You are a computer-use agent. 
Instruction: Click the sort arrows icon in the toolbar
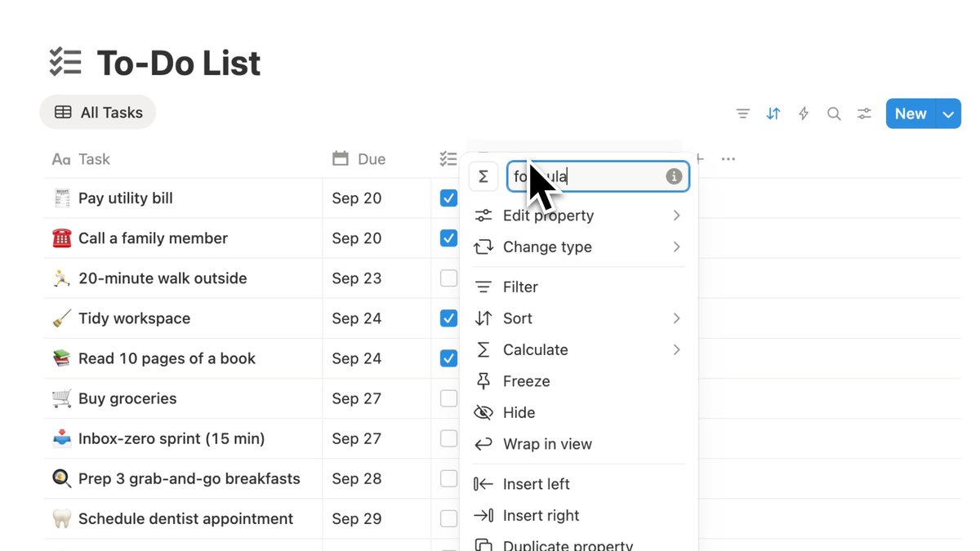(773, 113)
